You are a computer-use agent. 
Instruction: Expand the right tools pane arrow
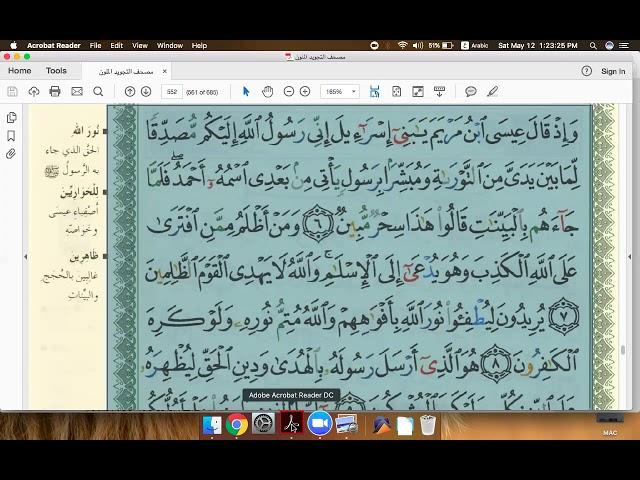coord(629,257)
